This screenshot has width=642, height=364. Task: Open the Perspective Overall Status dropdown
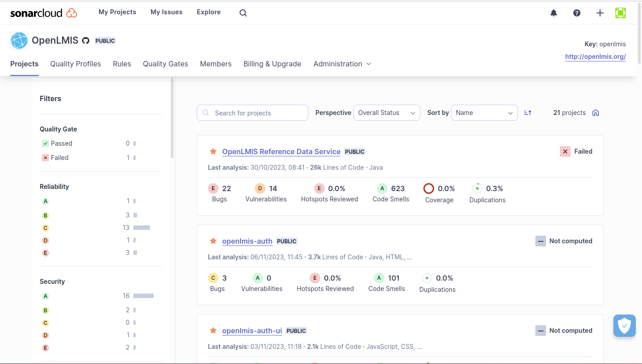coord(387,113)
